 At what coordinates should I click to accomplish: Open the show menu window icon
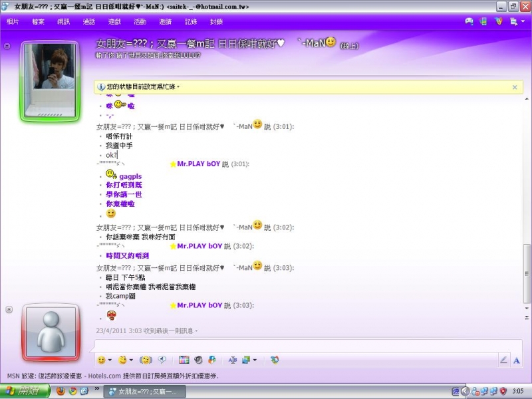point(513,22)
